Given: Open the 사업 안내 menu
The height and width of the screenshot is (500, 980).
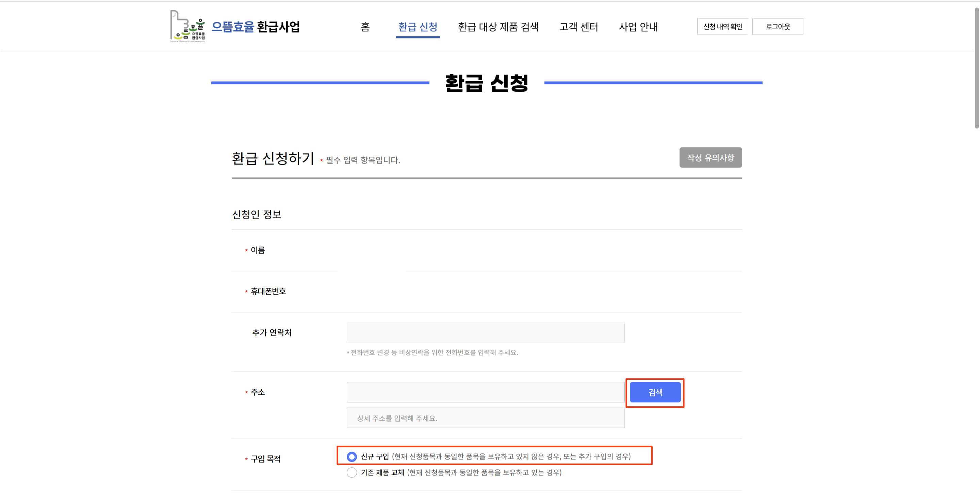Looking at the screenshot, I should click(x=638, y=27).
